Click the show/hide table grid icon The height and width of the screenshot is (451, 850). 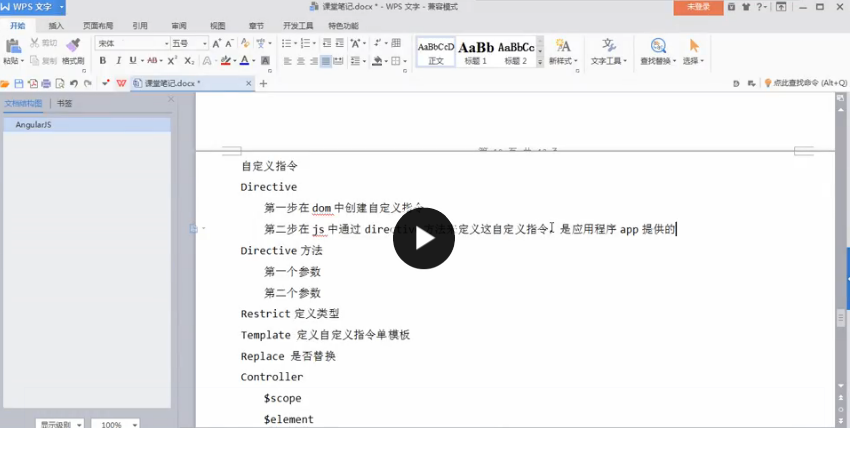pos(396,43)
